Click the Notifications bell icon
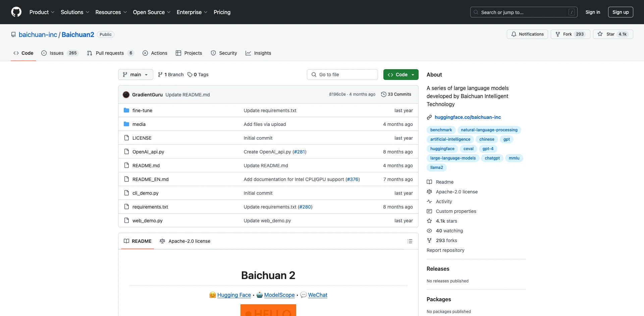The height and width of the screenshot is (316, 644). 514,34
